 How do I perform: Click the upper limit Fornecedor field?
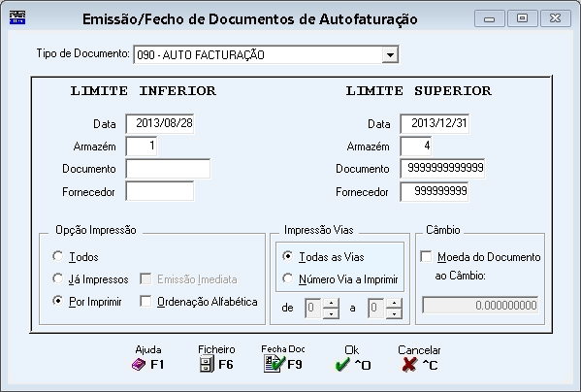click(x=435, y=191)
